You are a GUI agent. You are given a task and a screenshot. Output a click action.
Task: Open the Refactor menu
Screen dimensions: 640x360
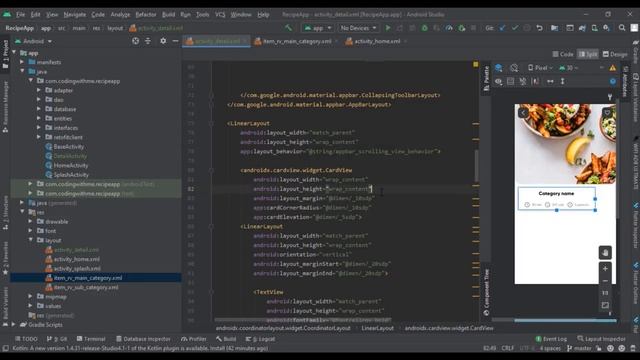tap(146, 15)
